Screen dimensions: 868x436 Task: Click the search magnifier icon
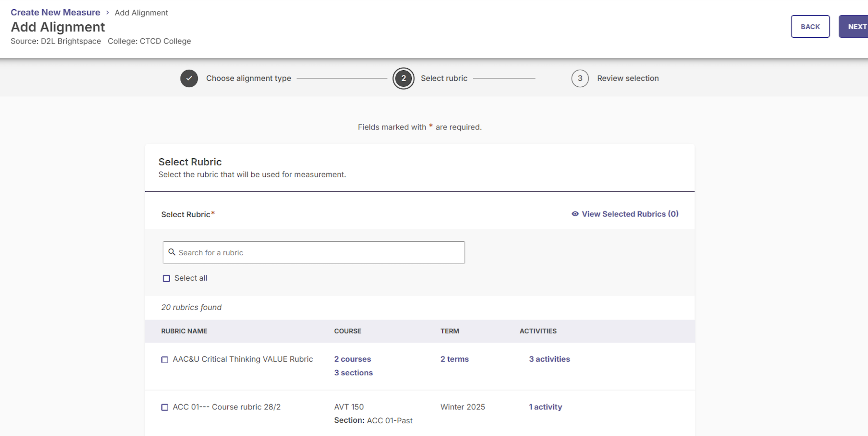(x=172, y=252)
